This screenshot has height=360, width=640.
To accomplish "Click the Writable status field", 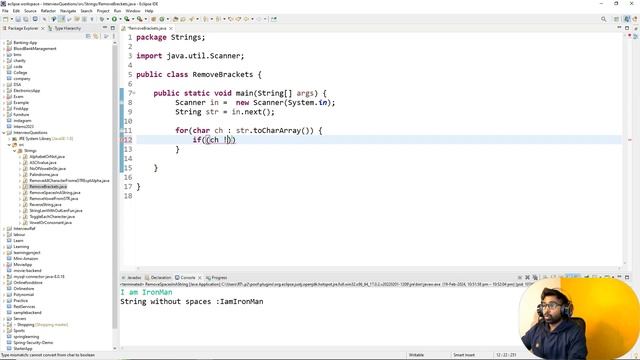I will [417, 355].
